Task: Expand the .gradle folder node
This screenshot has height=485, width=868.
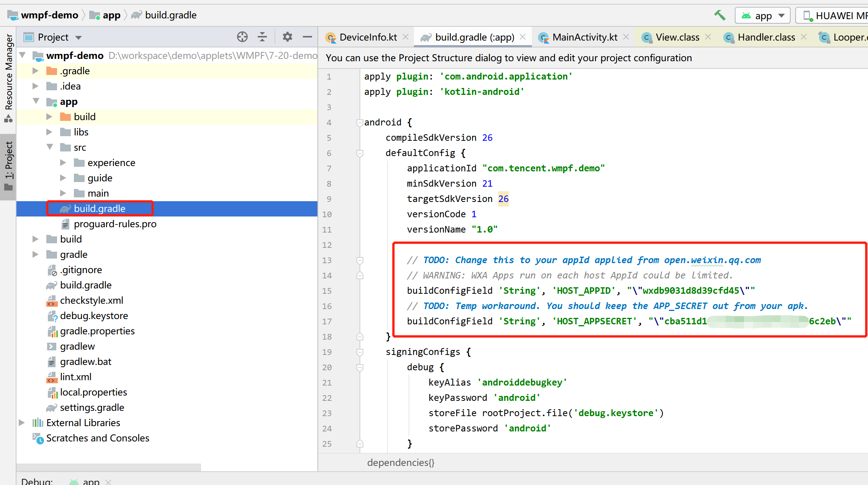Action: tap(36, 71)
